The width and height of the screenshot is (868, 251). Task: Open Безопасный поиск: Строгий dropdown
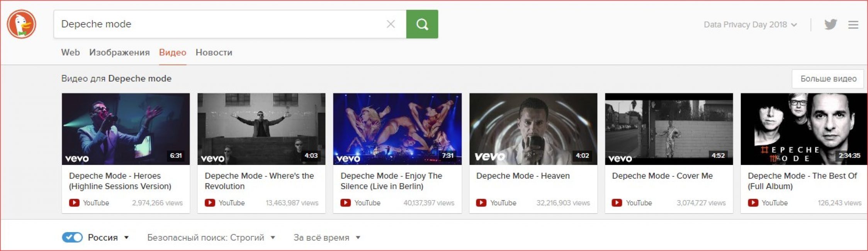coord(211,237)
